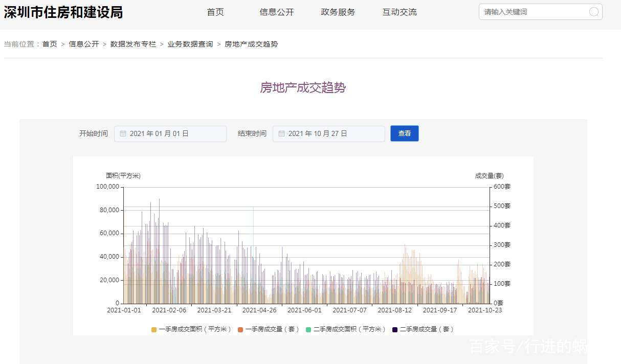The width and height of the screenshot is (621, 364).
Task: Focus the keyword search input box
Action: [x=532, y=12]
